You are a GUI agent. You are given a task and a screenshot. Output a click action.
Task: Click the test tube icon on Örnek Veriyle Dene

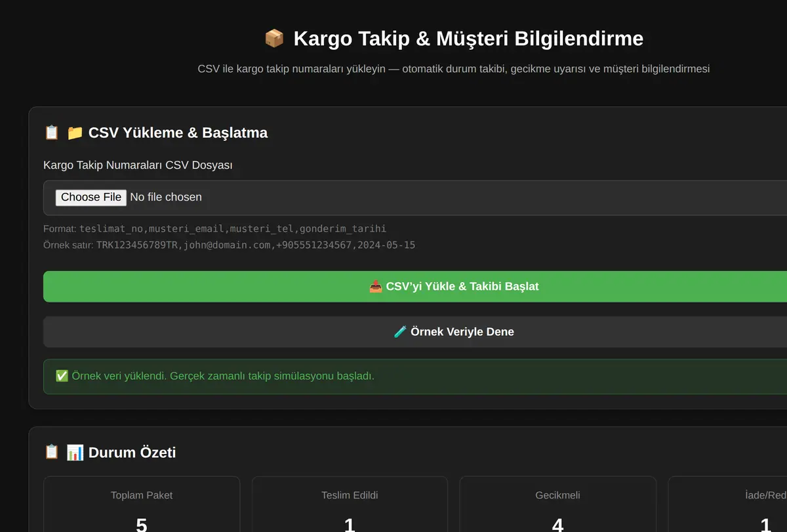[400, 332]
